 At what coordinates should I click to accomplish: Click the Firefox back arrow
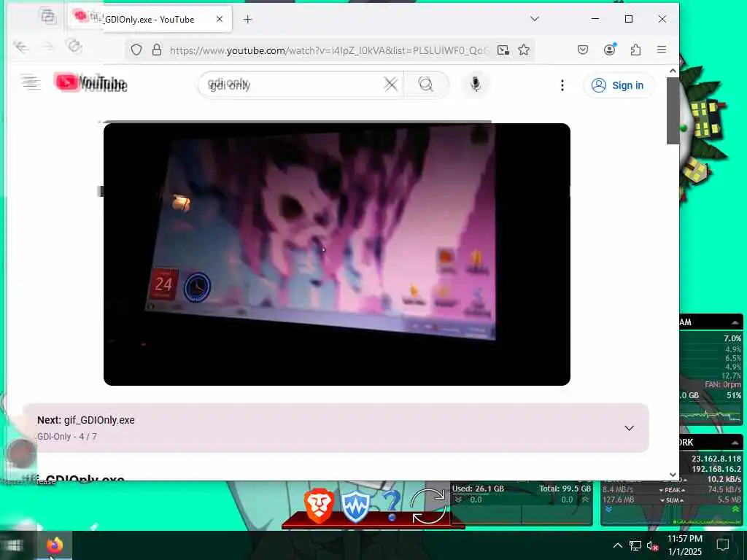[21, 47]
